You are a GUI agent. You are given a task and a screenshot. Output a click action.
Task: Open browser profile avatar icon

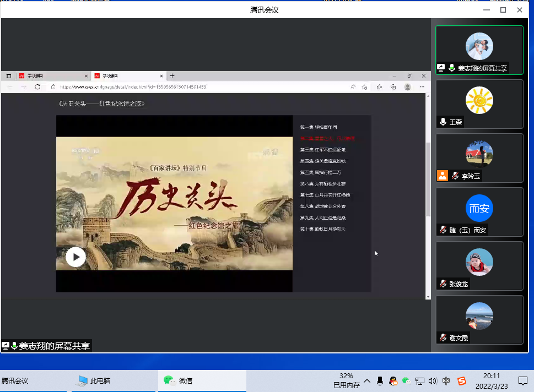click(407, 87)
